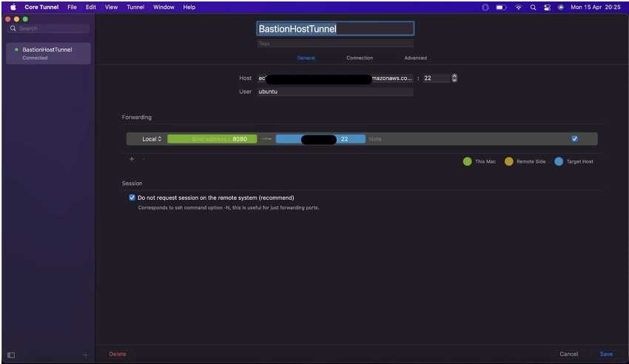Toggle the sidebar icon at bottom left
629x364 pixels.
pos(11,355)
